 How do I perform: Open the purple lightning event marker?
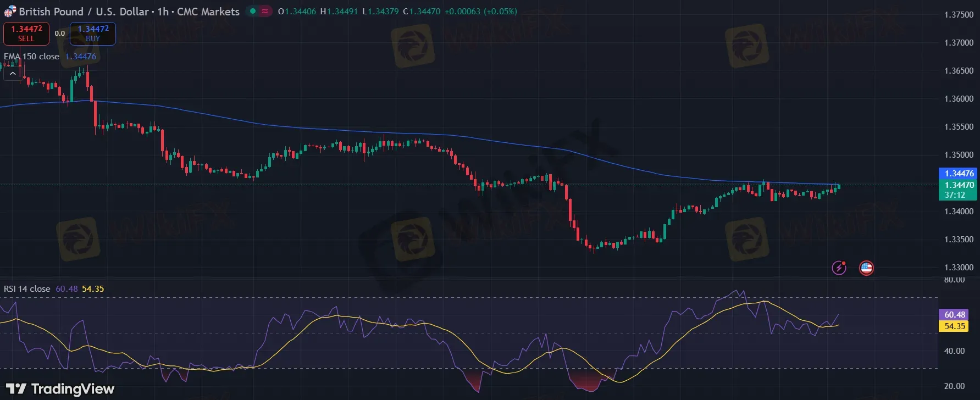click(839, 268)
